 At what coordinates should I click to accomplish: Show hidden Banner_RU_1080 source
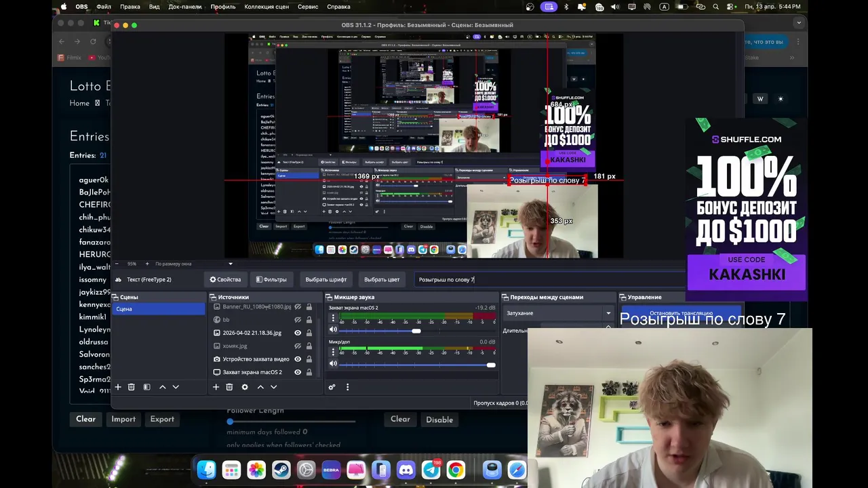pos(298,307)
